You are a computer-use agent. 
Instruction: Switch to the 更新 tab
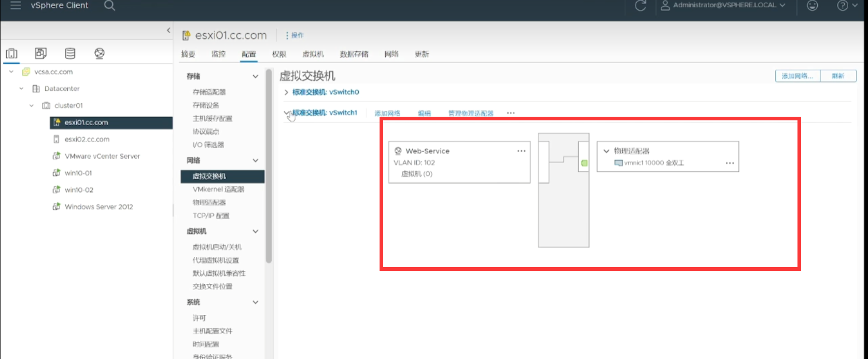[x=422, y=54]
